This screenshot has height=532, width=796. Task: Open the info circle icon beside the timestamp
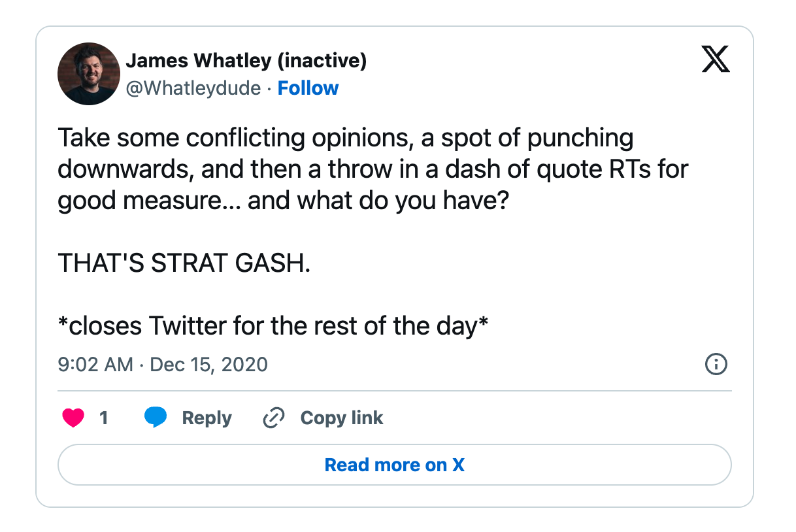point(716,364)
